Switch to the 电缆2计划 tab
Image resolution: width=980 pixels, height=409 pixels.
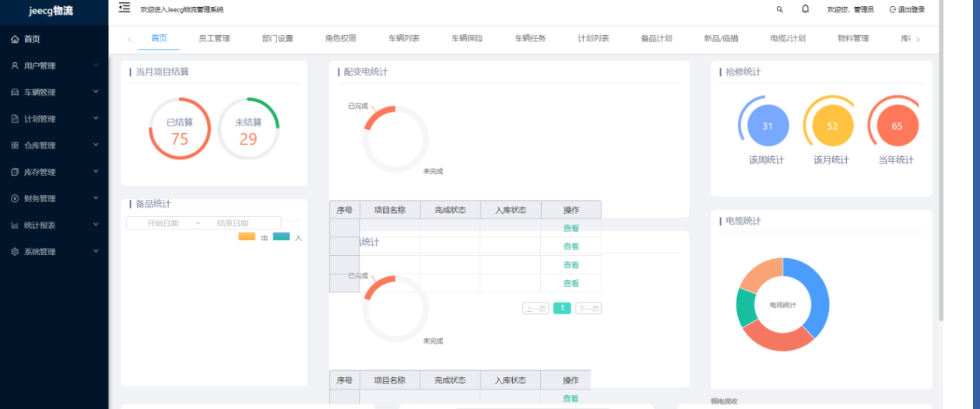[787, 38]
